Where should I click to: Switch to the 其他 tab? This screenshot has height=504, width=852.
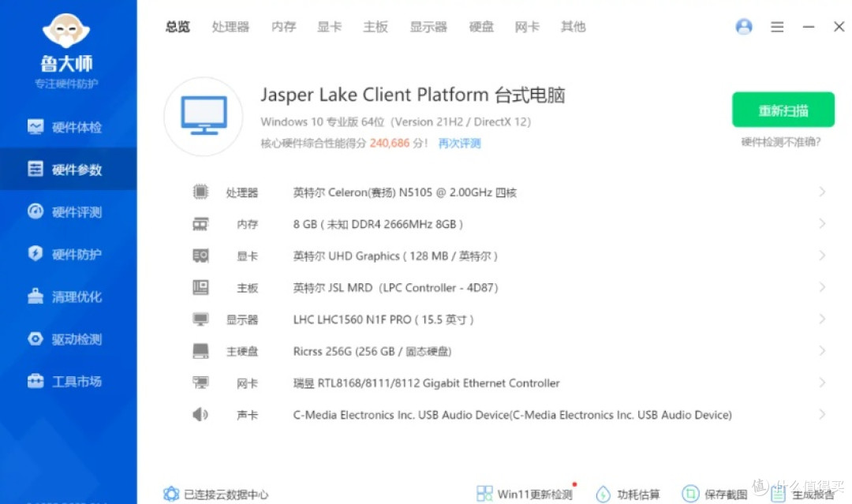[x=574, y=27]
